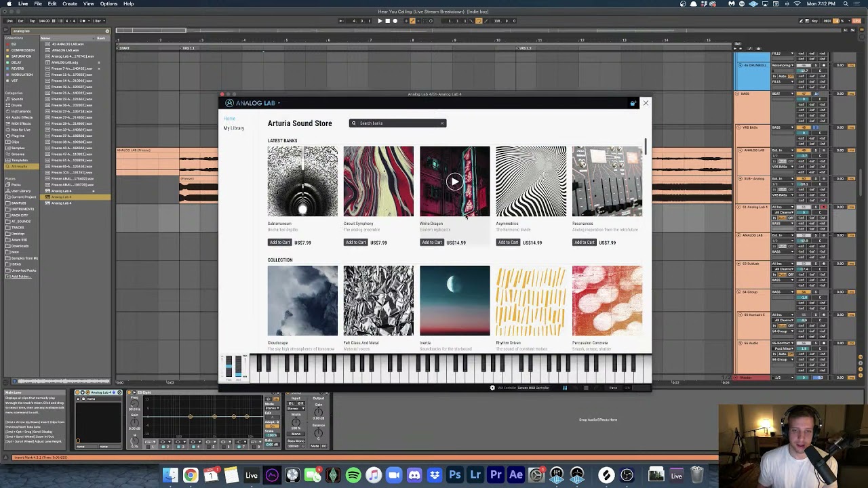868x488 pixels.
Task: Select Sounds category in browser
Action: point(17,99)
